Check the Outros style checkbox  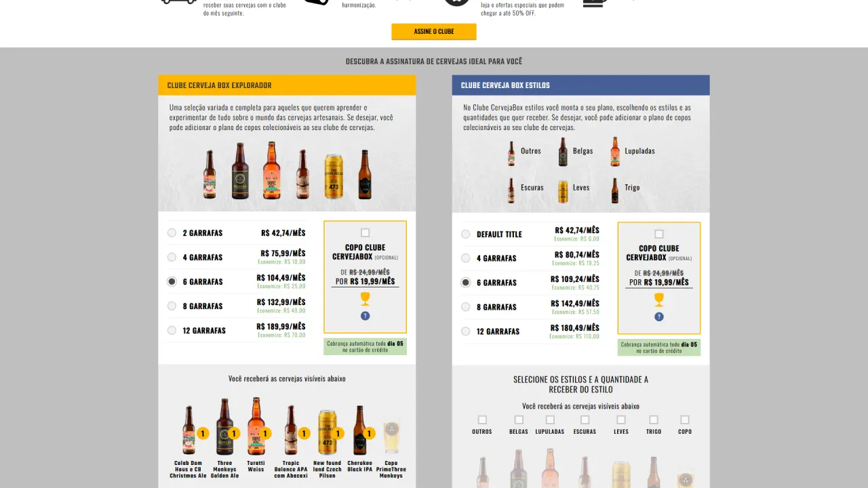point(482,420)
